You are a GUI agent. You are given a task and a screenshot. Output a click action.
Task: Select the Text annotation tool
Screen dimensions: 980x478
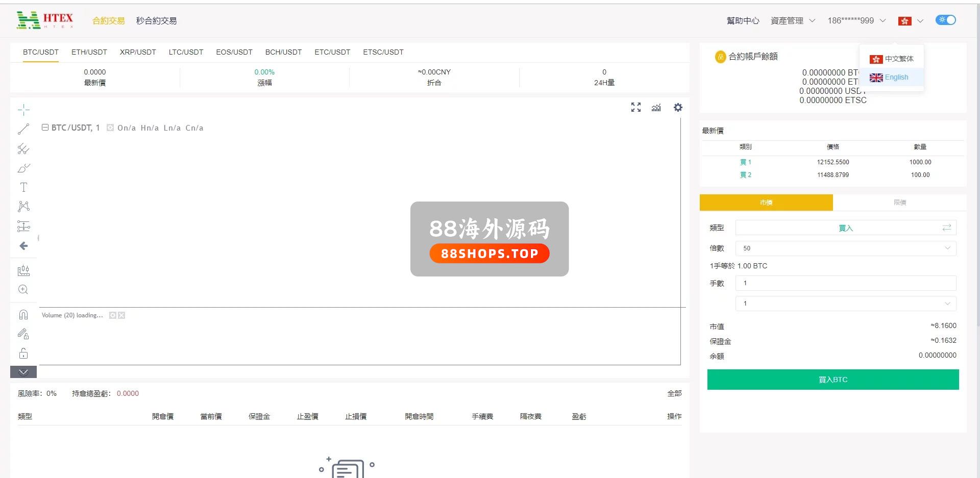23,187
